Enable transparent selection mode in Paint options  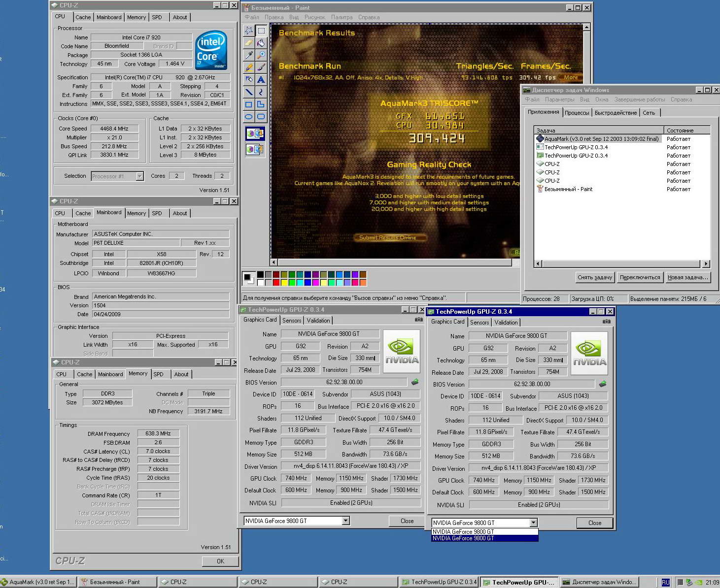pyautogui.click(x=255, y=149)
